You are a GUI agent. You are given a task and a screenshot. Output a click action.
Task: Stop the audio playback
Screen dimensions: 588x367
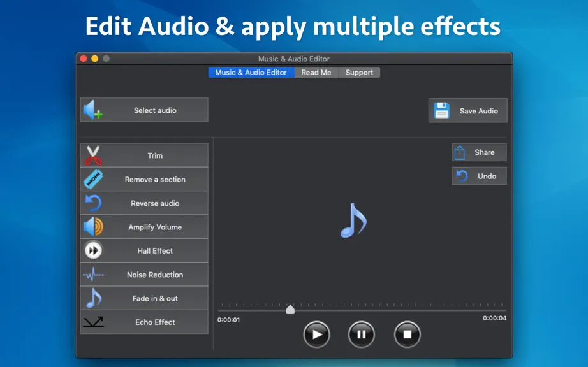click(408, 334)
